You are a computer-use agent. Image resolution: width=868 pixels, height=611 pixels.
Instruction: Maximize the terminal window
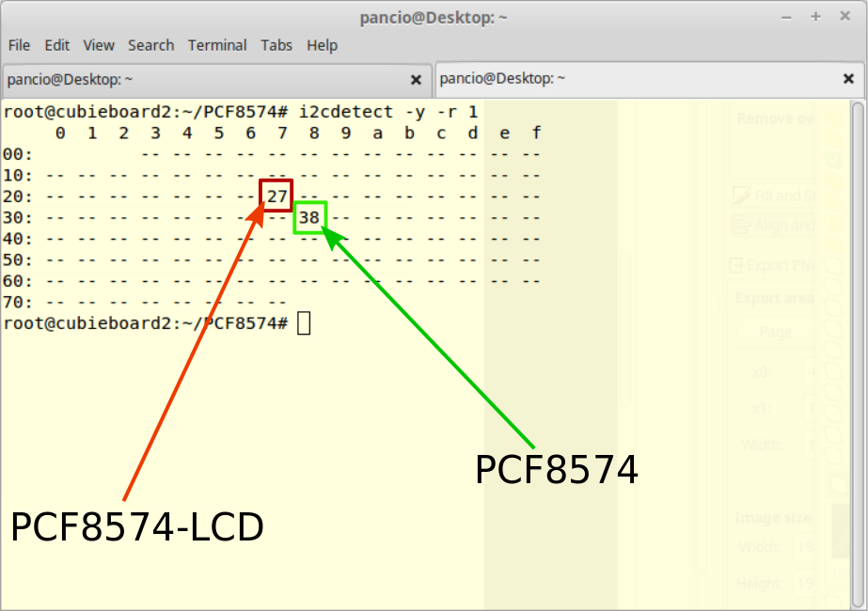(816, 17)
